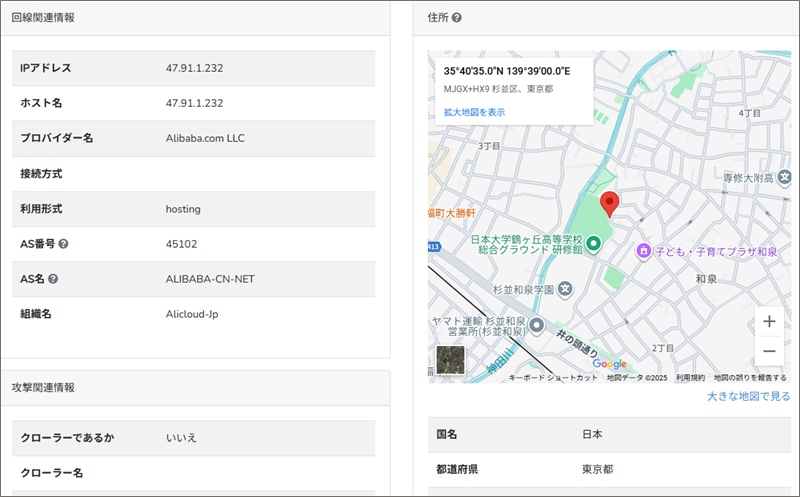Click 地図の誤りを報告する link

[750, 378]
